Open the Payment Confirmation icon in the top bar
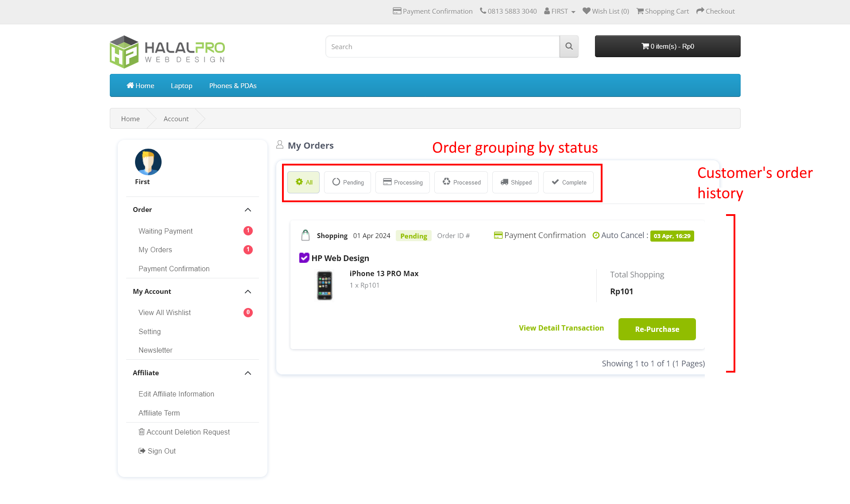The image size is (850, 504). tap(397, 11)
